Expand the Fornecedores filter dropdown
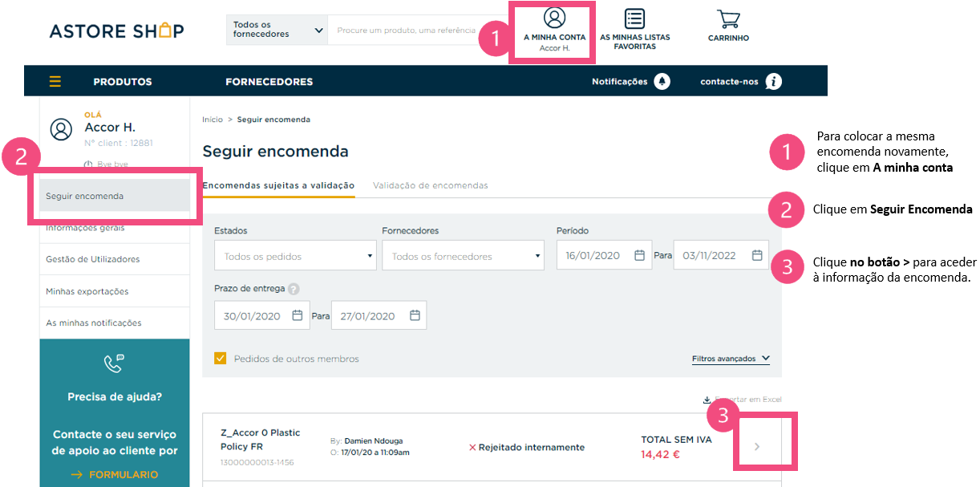Image resolution: width=980 pixels, height=487 pixels. coord(464,256)
